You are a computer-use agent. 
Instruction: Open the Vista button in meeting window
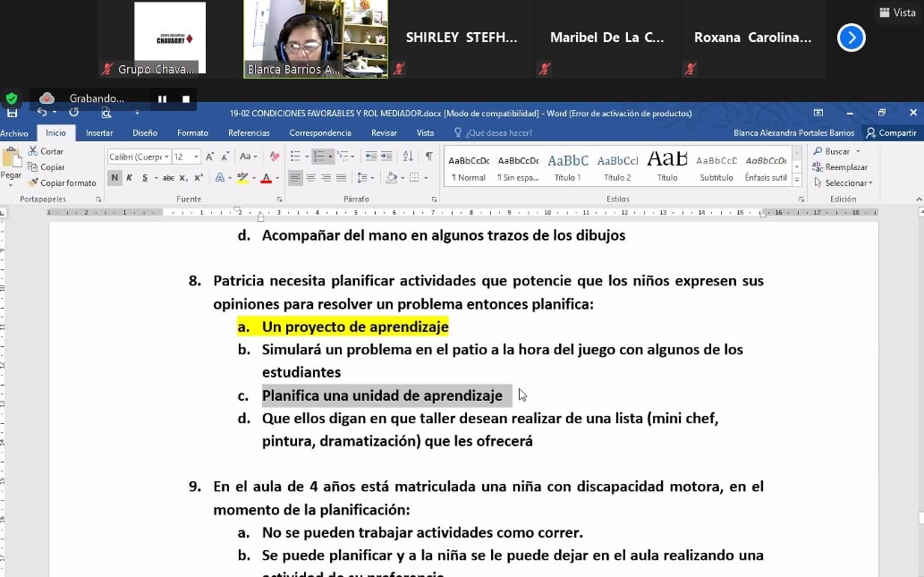897,13
